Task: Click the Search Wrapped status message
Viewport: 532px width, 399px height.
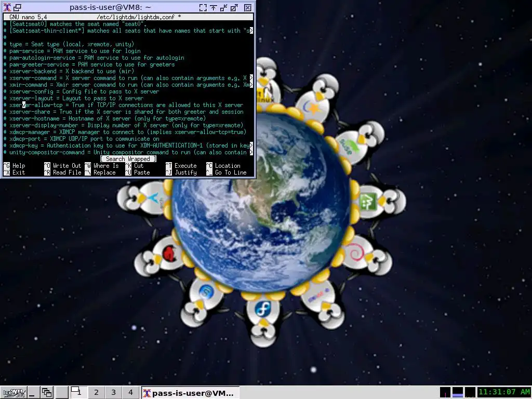Action: point(128,159)
